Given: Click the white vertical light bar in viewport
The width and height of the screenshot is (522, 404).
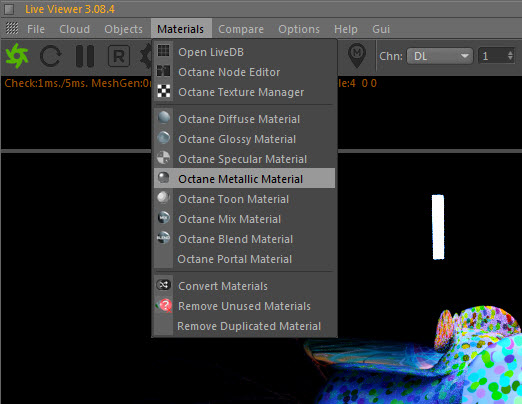Looking at the screenshot, I should tap(438, 227).
